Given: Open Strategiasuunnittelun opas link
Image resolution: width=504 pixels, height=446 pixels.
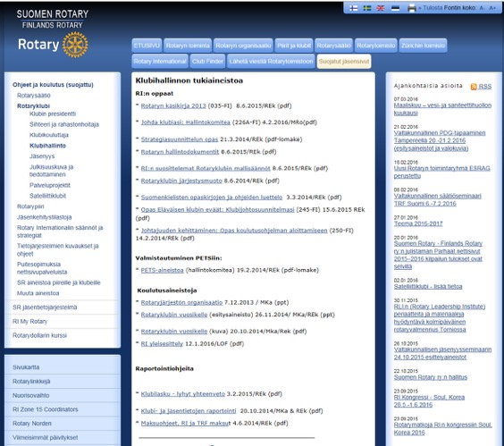Looking at the screenshot, I should pos(180,139).
